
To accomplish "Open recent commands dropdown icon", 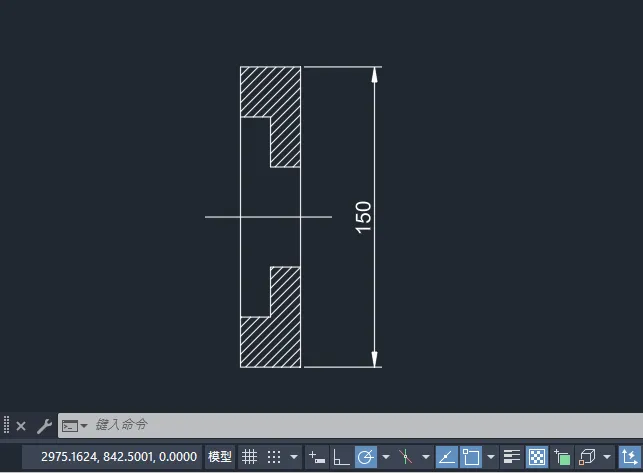I will click(75, 426).
